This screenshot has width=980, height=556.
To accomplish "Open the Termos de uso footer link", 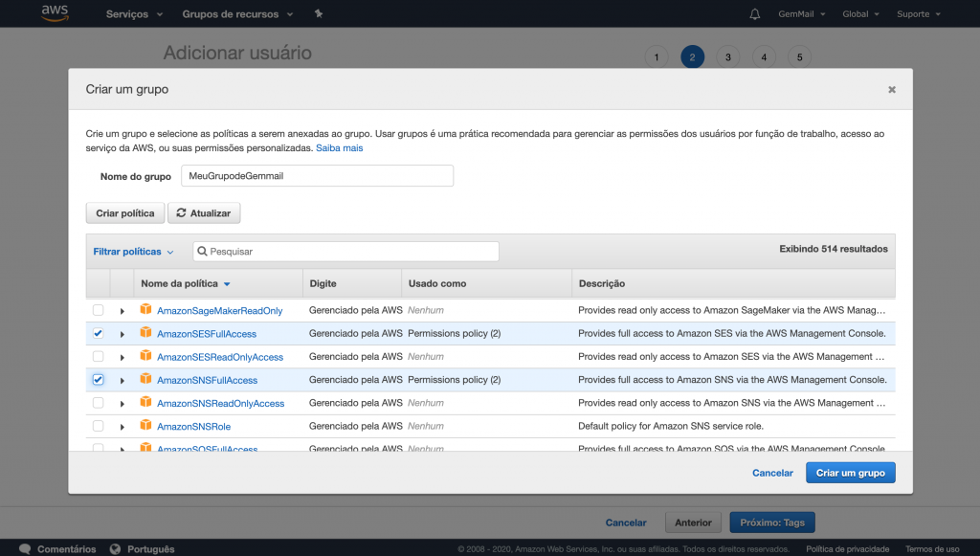I will [x=932, y=548].
